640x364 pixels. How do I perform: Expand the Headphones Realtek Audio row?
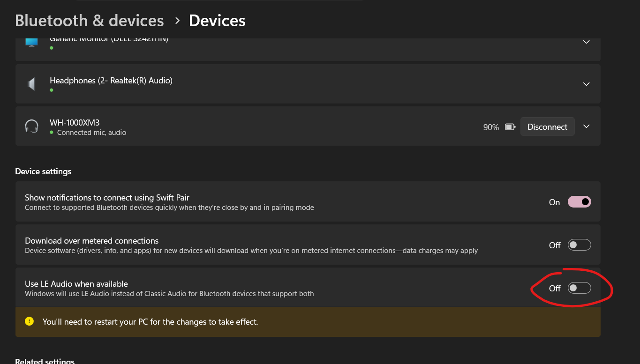click(x=586, y=84)
